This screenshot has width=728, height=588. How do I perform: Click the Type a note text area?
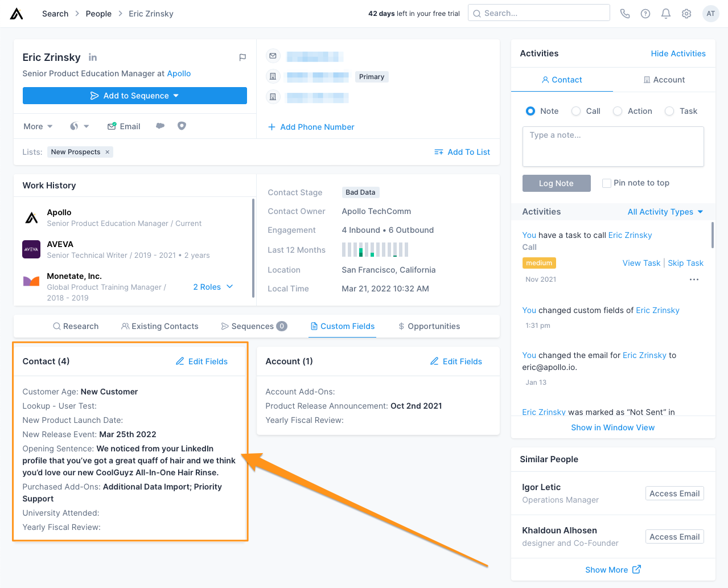[x=613, y=146]
